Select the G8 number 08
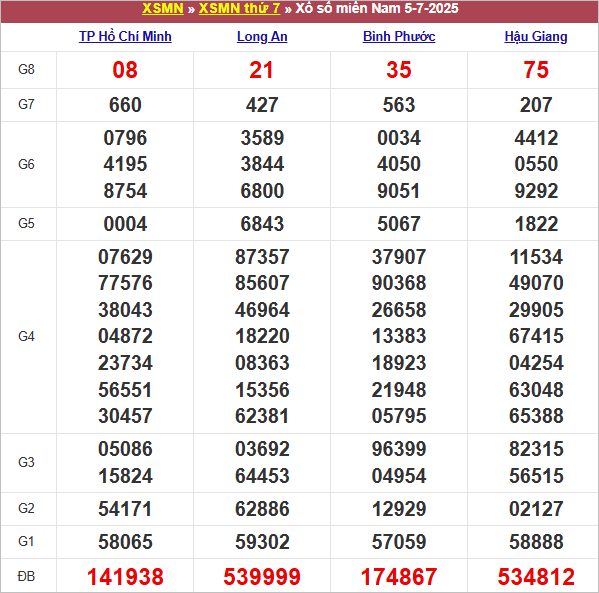Viewport: 599px width, 593px height. point(125,70)
